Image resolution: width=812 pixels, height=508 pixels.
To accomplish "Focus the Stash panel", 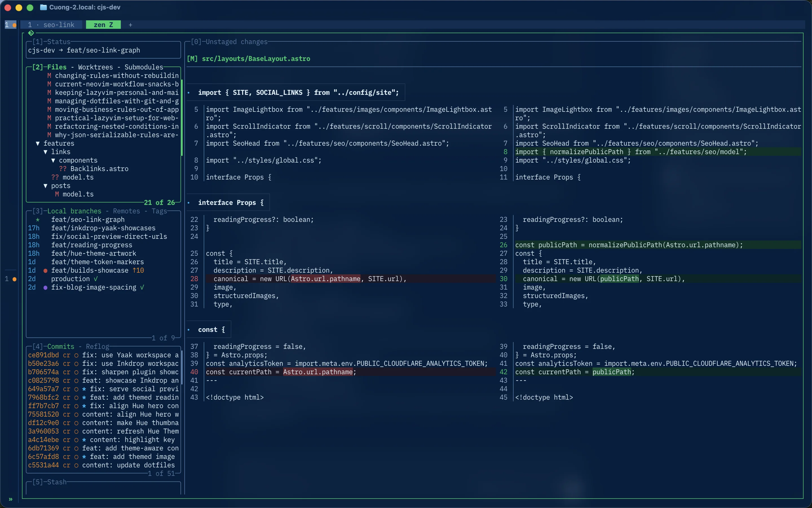I will 49,482.
